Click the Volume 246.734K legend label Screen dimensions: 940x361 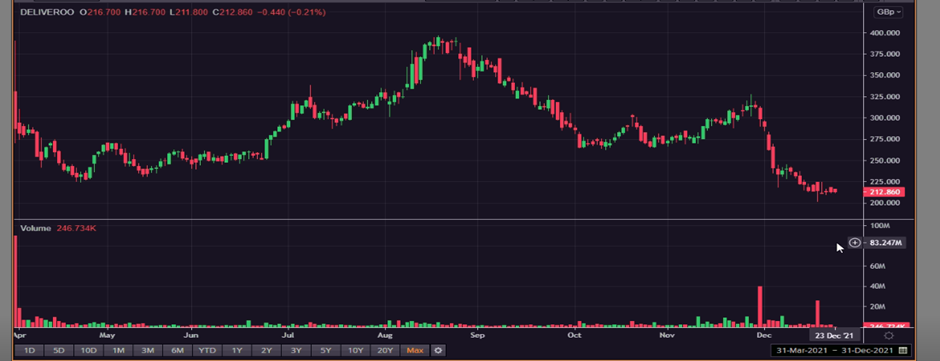58,228
